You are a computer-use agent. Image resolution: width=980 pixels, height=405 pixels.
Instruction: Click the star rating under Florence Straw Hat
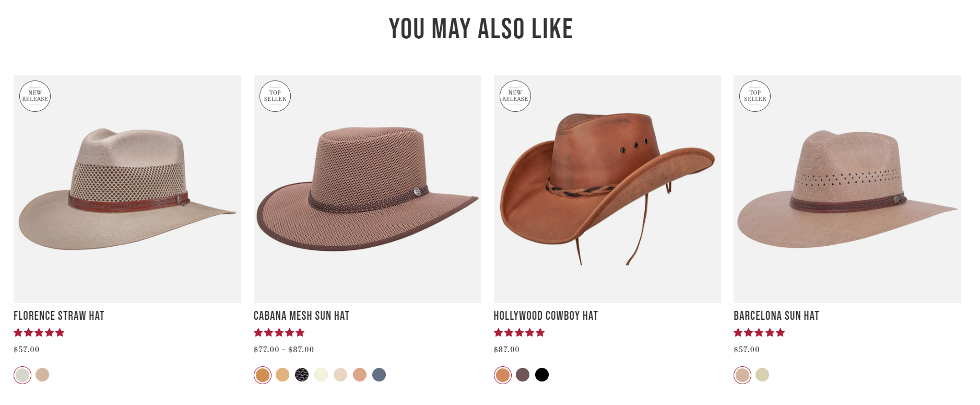(39, 332)
